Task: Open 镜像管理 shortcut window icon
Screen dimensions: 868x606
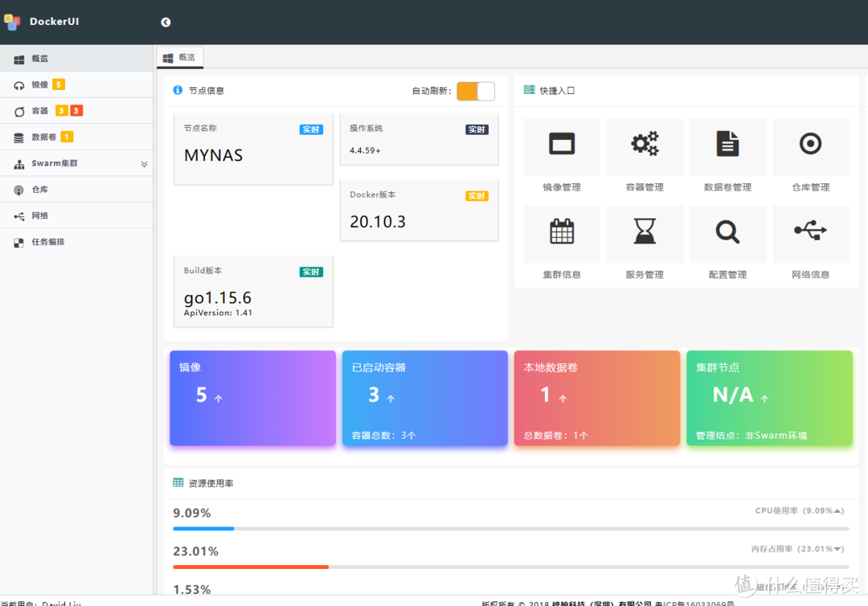Action: pyautogui.click(x=561, y=144)
